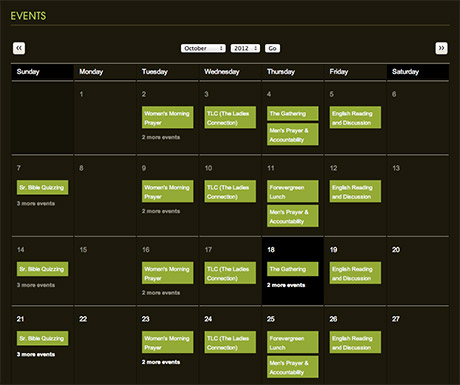Click the EVENTS page heading
Viewport: 460px width, 385px height.
pos(28,16)
